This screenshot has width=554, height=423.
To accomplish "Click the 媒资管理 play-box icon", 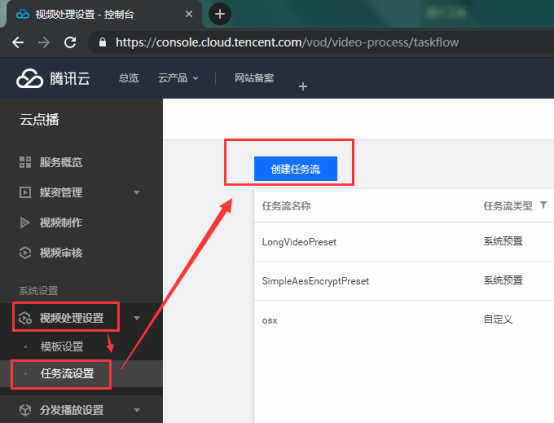I will 25,193.
